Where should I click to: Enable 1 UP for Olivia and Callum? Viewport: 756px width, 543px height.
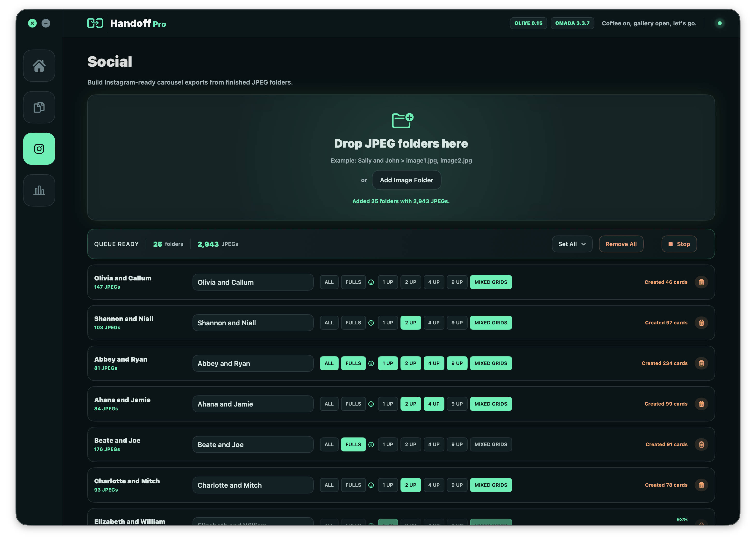click(388, 282)
